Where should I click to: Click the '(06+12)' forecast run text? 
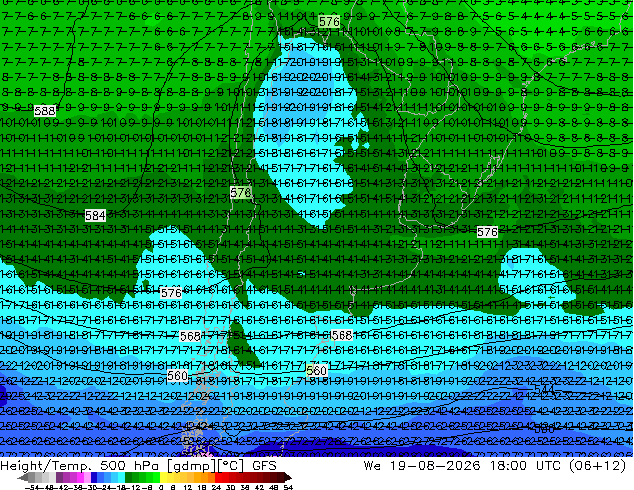pyautogui.click(x=598, y=466)
